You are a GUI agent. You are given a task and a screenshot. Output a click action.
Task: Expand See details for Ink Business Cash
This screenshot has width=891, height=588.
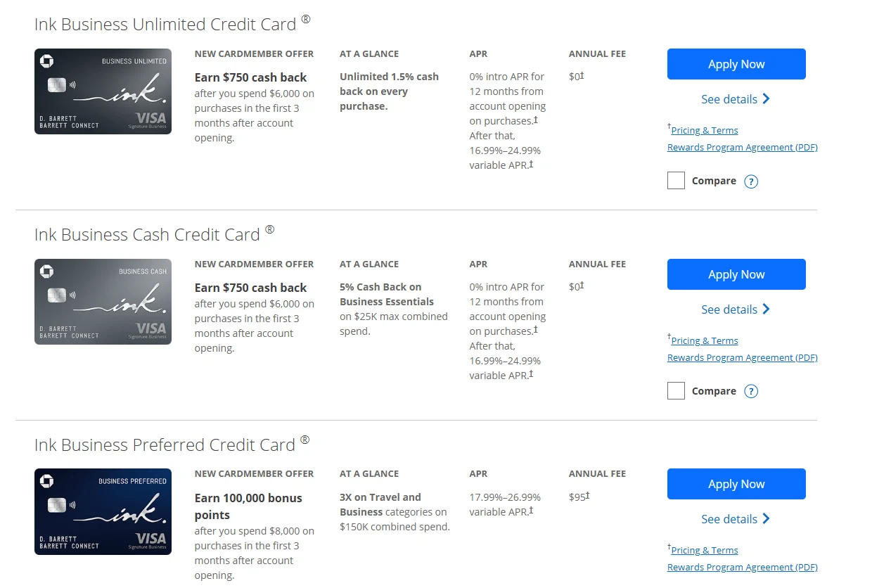pos(736,309)
